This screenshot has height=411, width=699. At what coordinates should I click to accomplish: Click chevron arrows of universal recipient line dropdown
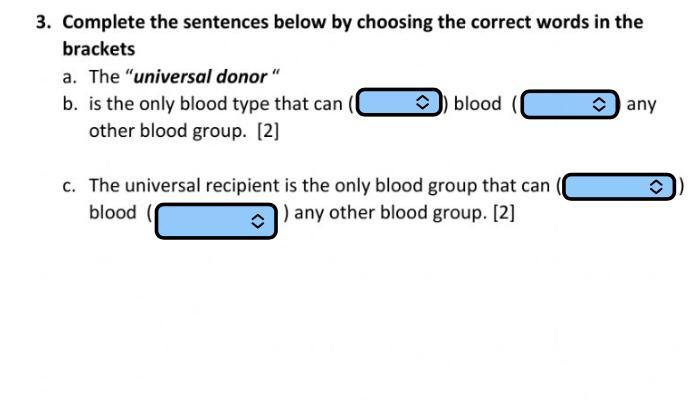click(656, 186)
